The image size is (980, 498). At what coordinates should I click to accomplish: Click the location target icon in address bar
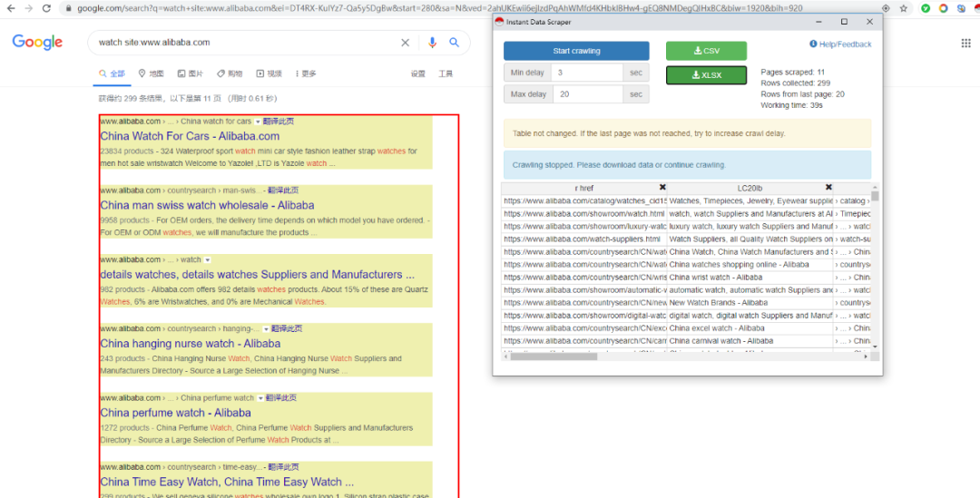(886, 8)
